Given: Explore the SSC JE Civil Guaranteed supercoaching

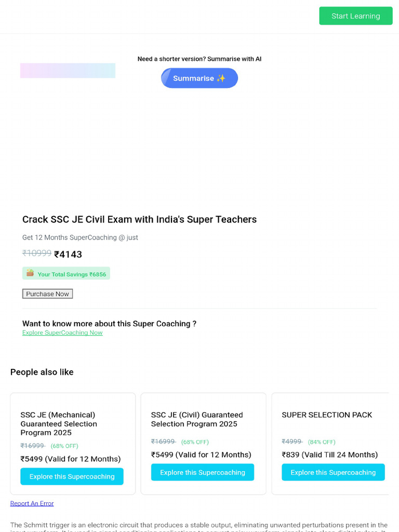Looking at the screenshot, I should [x=202, y=472].
